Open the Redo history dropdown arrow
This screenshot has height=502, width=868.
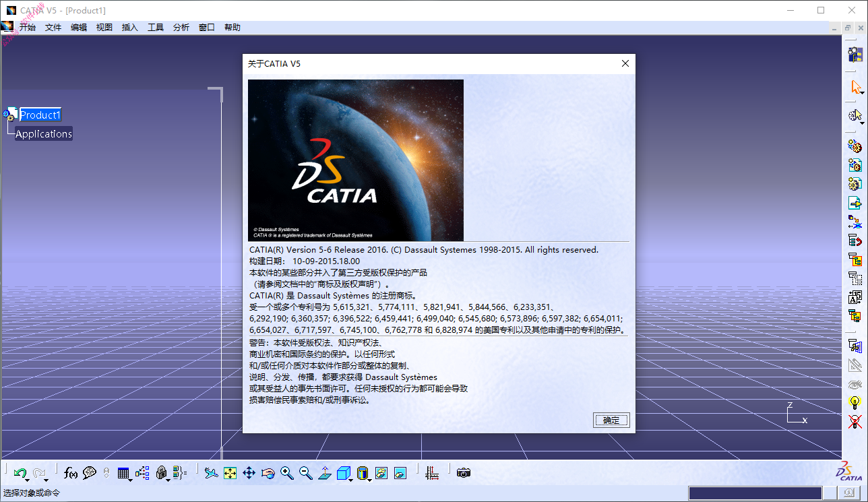pos(46,479)
